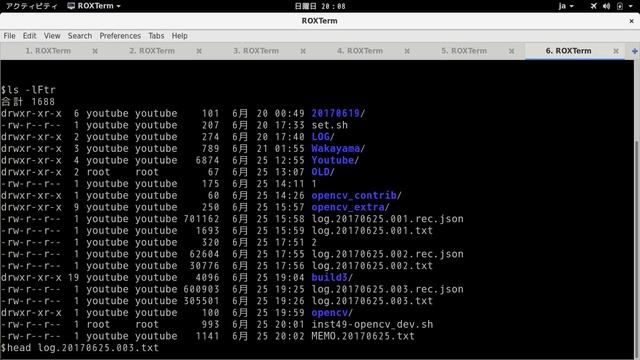Viewport: 640px width, 360px height.
Task: Click the opencv_extra/ directory name
Action: (x=350, y=207)
